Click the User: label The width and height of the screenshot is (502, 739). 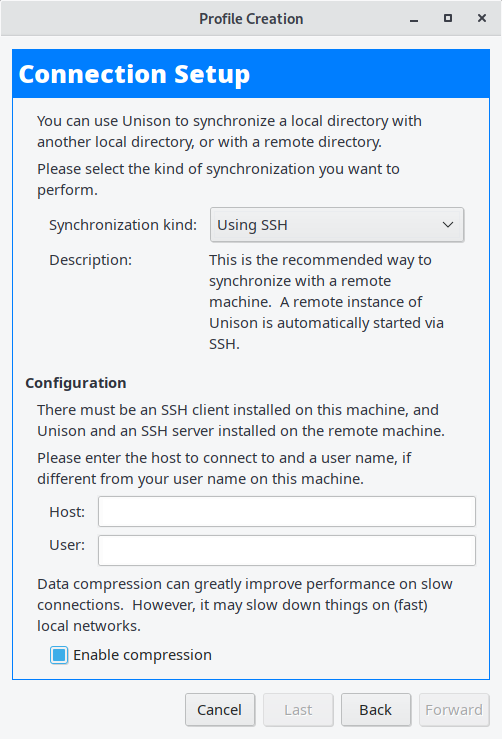point(67,545)
